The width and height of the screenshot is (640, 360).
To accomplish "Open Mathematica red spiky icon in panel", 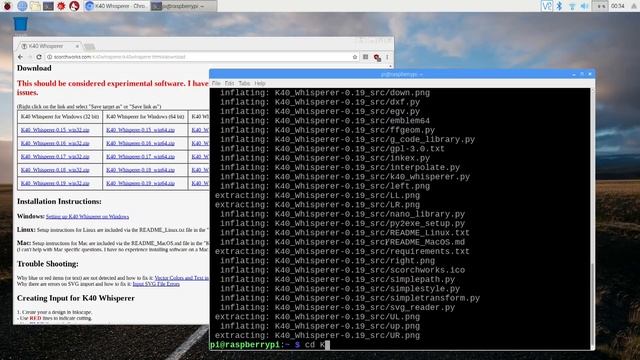I will click(x=61, y=6).
